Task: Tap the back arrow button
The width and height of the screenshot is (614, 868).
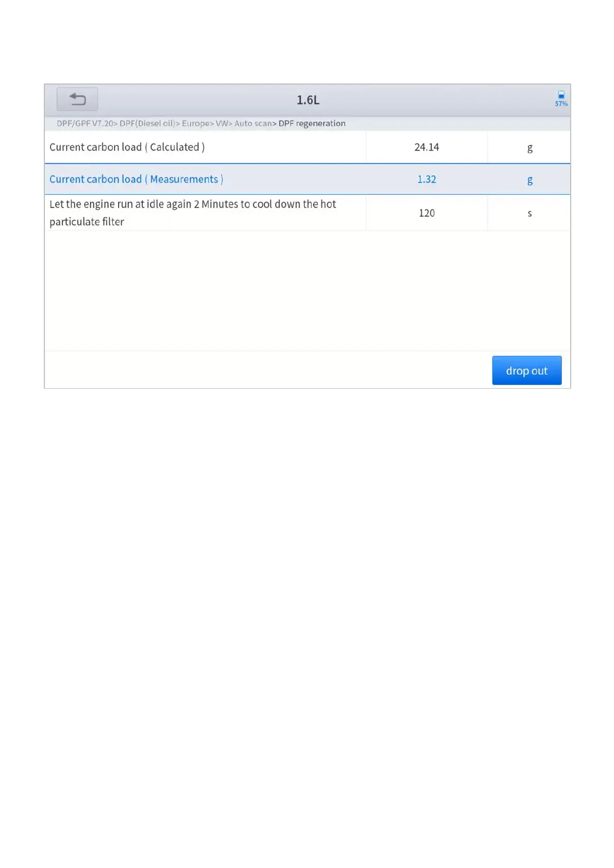Action: point(77,99)
